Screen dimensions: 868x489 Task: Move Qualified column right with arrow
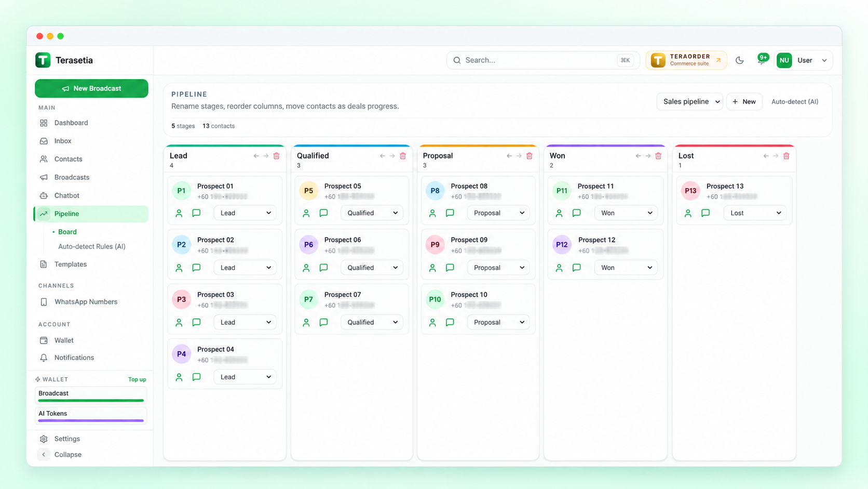click(x=392, y=156)
